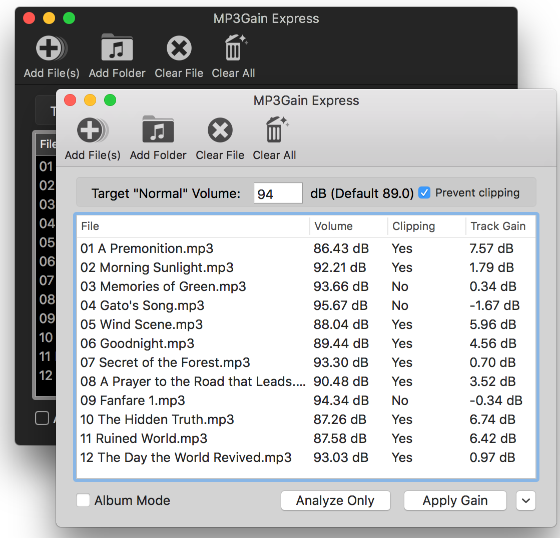Click Clear All icon in dark back window
Image resolution: width=560 pixels, height=538 pixels.
(x=235, y=47)
